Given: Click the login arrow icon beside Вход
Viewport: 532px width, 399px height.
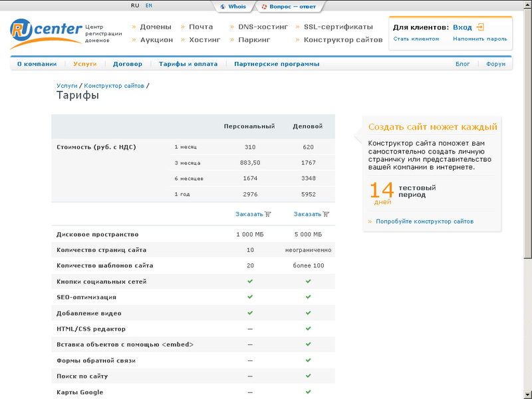Looking at the screenshot, I should [x=480, y=27].
